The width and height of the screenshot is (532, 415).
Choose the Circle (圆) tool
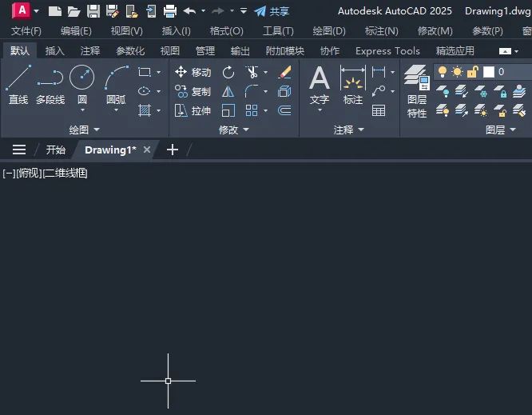[x=81, y=85]
